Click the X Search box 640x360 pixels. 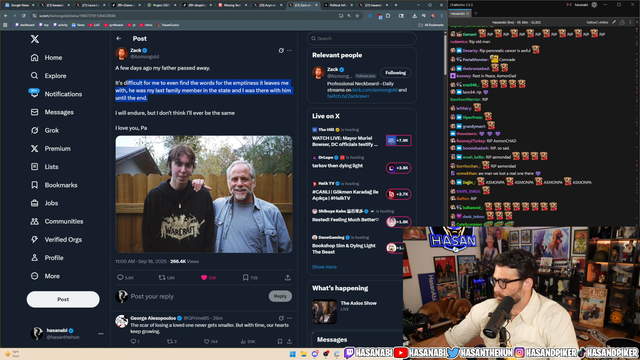click(x=362, y=38)
